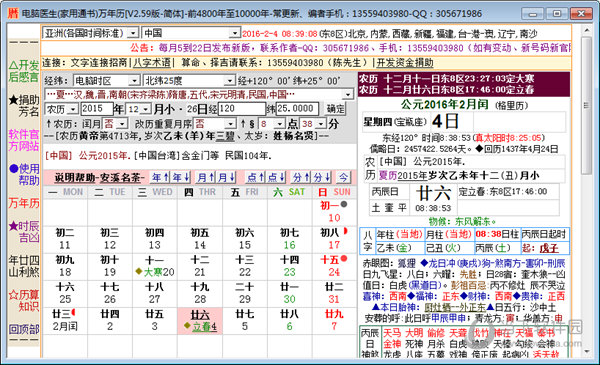Click the longitude input field 120

click(241, 109)
